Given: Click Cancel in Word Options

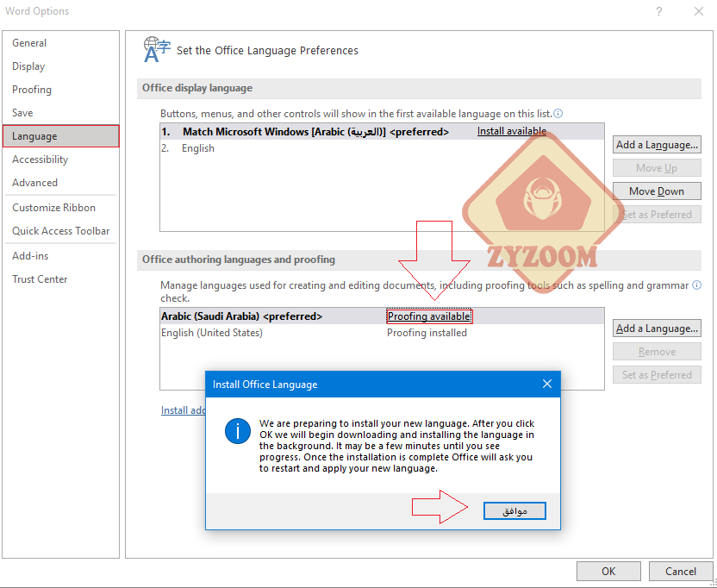Looking at the screenshot, I should click(681, 572).
